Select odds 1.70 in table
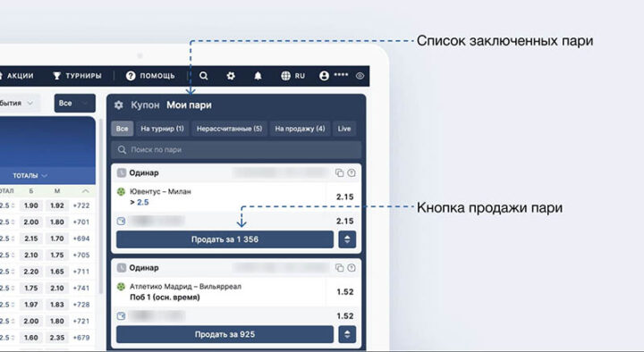This screenshot has width=644, height=352. pos(57,239)
